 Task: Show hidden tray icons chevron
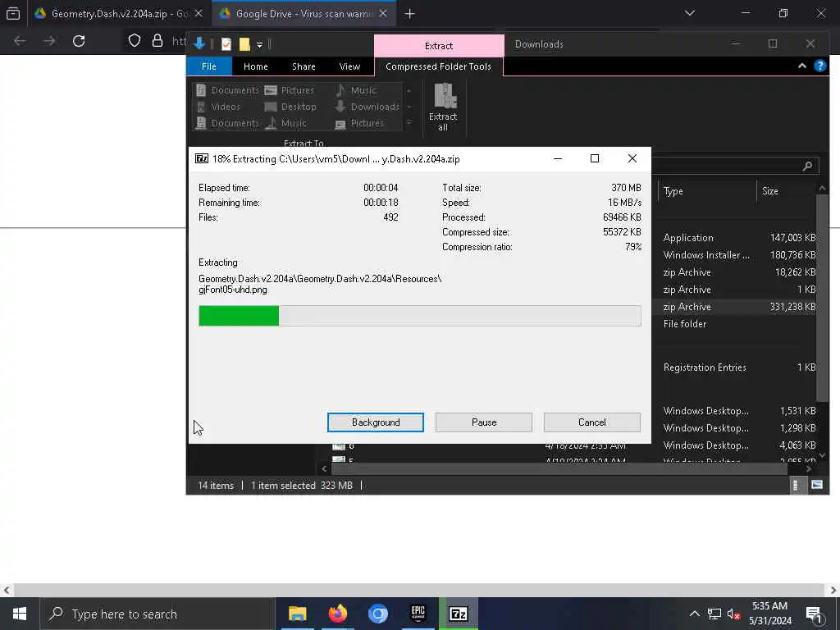pyautogui.click(x=694, y=614)
